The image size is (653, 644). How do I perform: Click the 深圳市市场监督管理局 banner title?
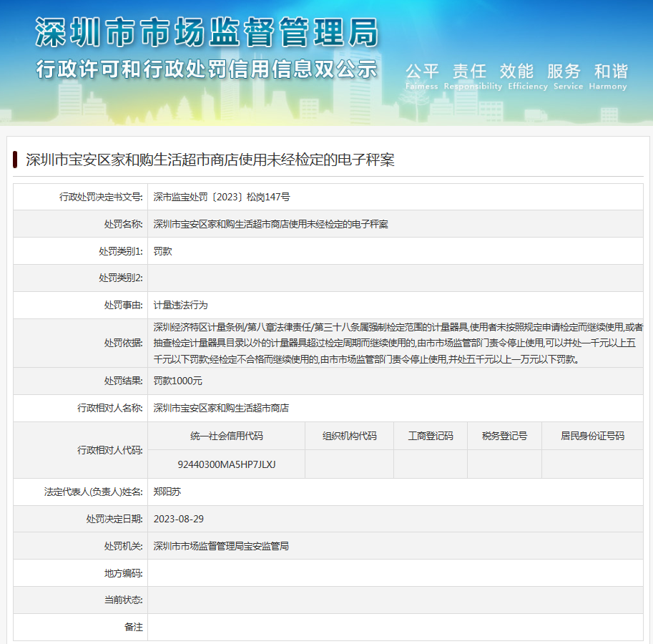coord(207,32)
